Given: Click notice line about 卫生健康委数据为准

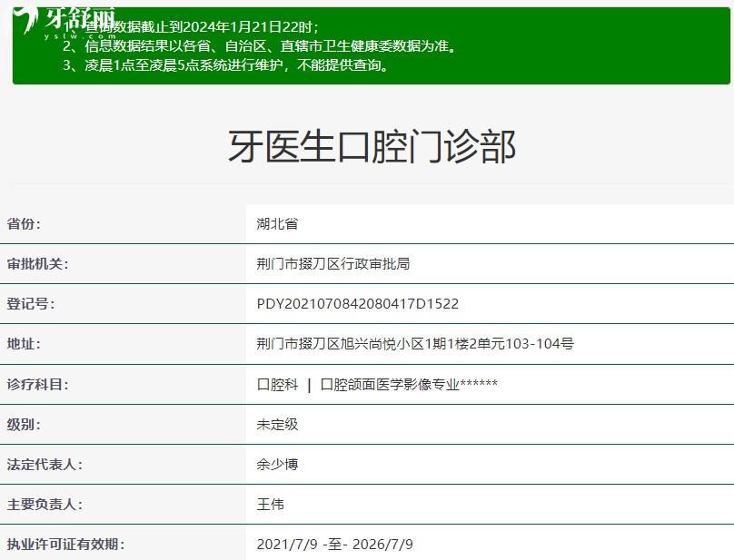Looking at the screenshot, I should click(259, 46).
